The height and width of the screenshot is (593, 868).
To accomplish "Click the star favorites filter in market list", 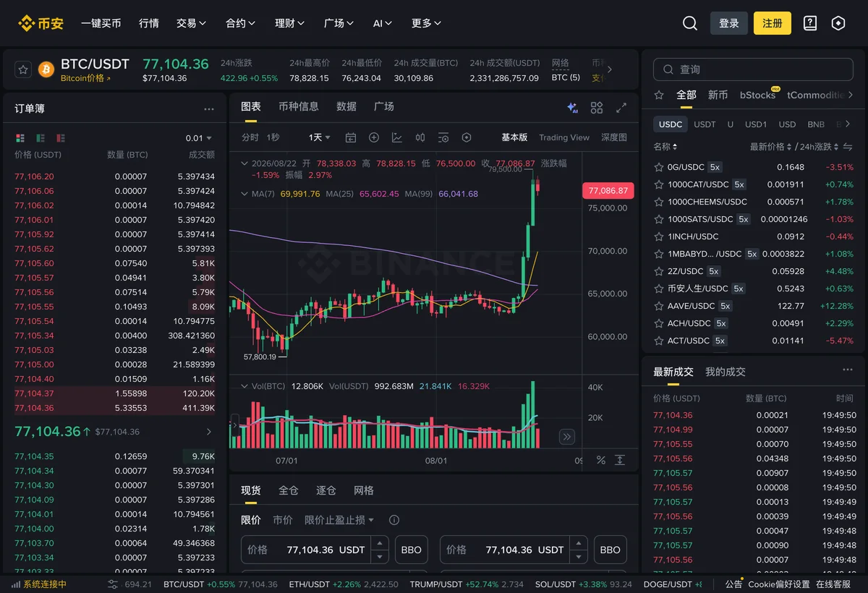I will tap(659, 95).
